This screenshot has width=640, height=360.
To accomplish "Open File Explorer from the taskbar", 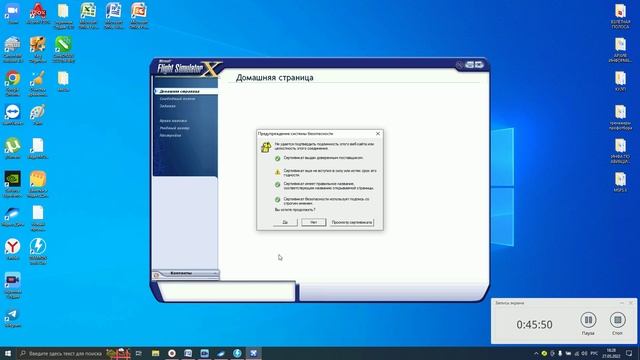I will coord(156,353).
